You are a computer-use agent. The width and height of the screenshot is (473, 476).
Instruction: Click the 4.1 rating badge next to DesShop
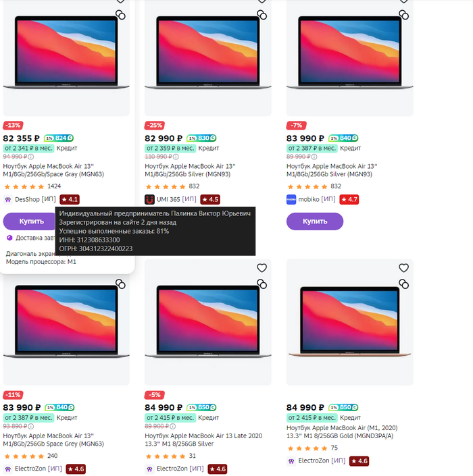coord(70,199)
